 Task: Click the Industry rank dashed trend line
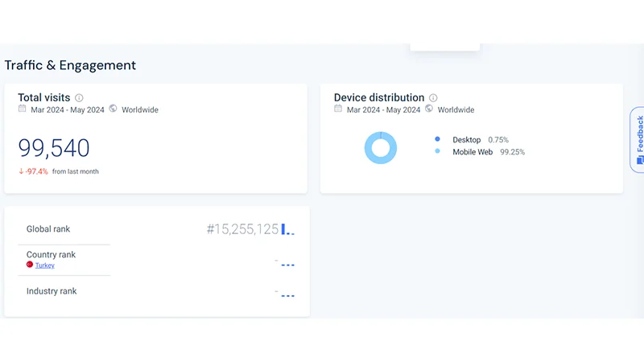[x=287, y=295]
